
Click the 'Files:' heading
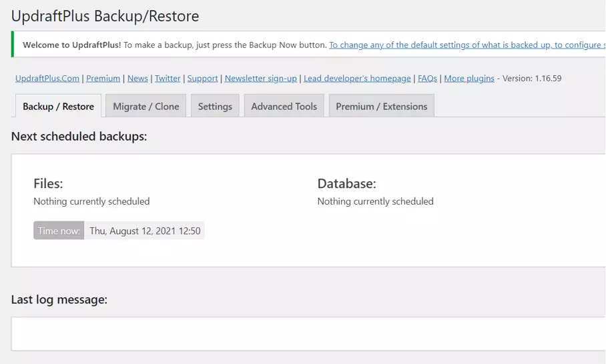click(x=48, y=183)
